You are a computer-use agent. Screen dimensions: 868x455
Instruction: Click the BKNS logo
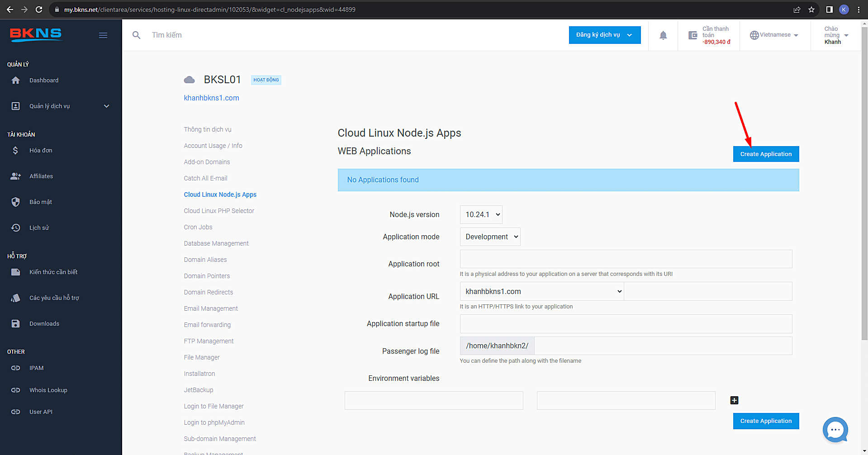(36, 35)
